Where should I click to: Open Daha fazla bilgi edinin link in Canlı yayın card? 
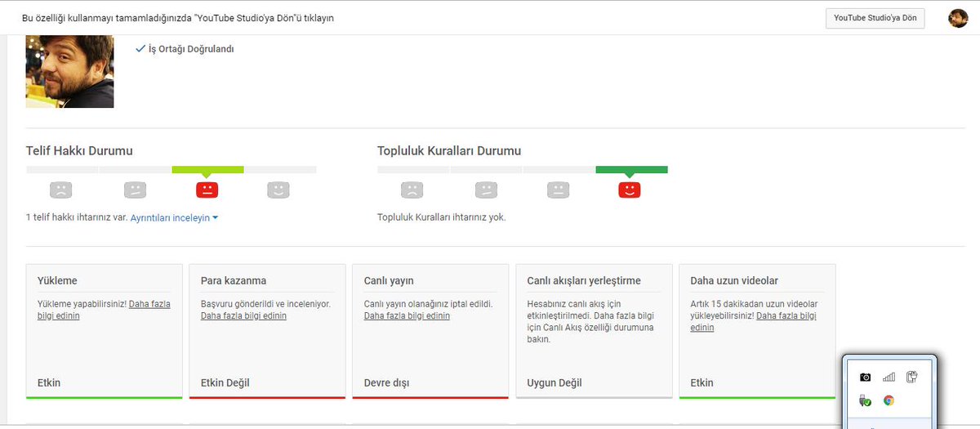(x=407, y=315)
